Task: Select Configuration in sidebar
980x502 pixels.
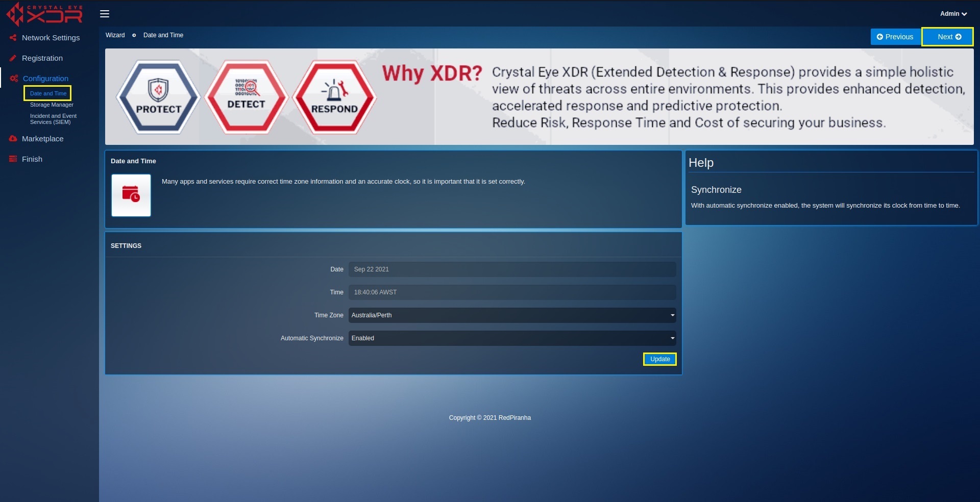Action: click(x=45, y=79)
